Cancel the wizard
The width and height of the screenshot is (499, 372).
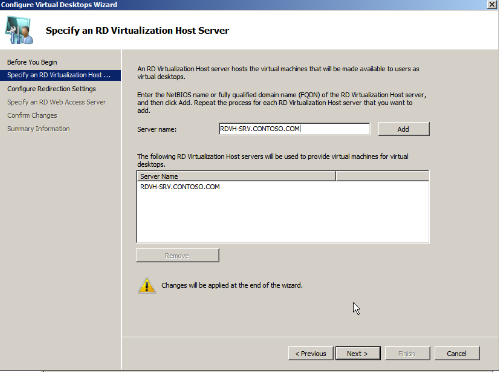tap(457, 353)
